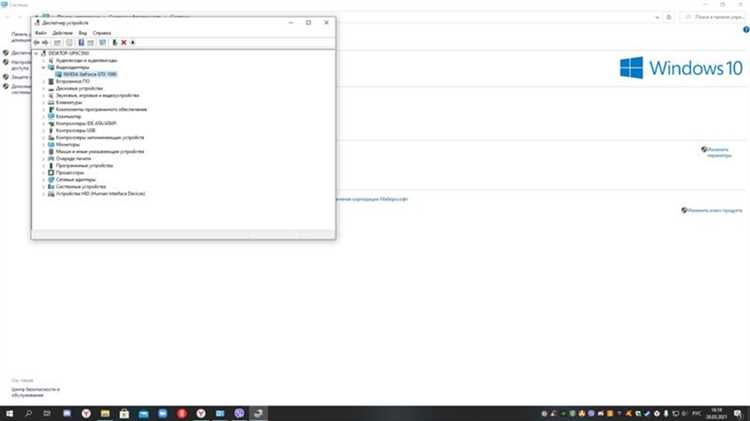The image size is (750, 421).
Task: Collapse the Видеоадаптеры category
Action: [44, 67]
